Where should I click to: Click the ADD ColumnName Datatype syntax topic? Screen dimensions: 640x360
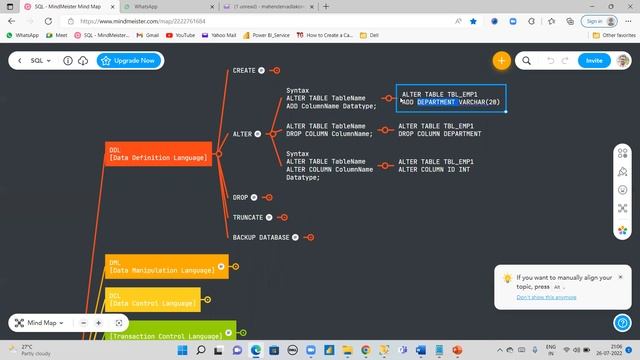click(331, 98)
